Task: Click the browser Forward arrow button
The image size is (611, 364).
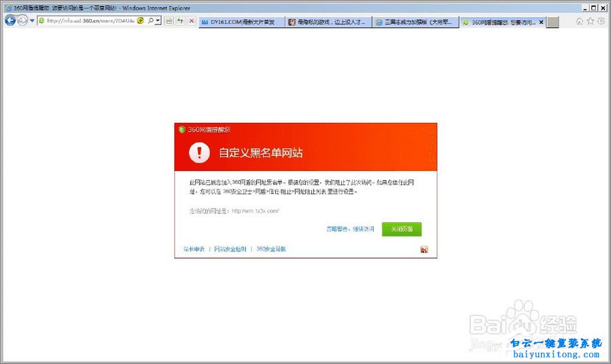Action: (22, 20)
